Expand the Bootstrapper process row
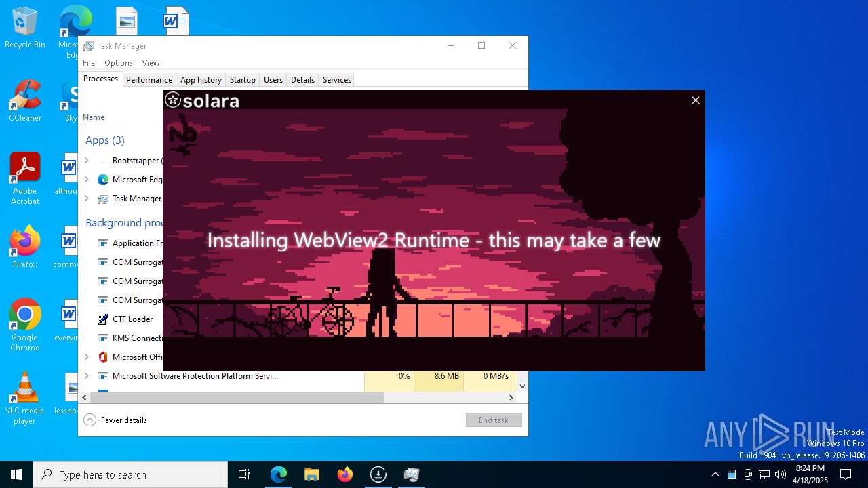Screen dimensions: 868x488 tap(86, 161)
